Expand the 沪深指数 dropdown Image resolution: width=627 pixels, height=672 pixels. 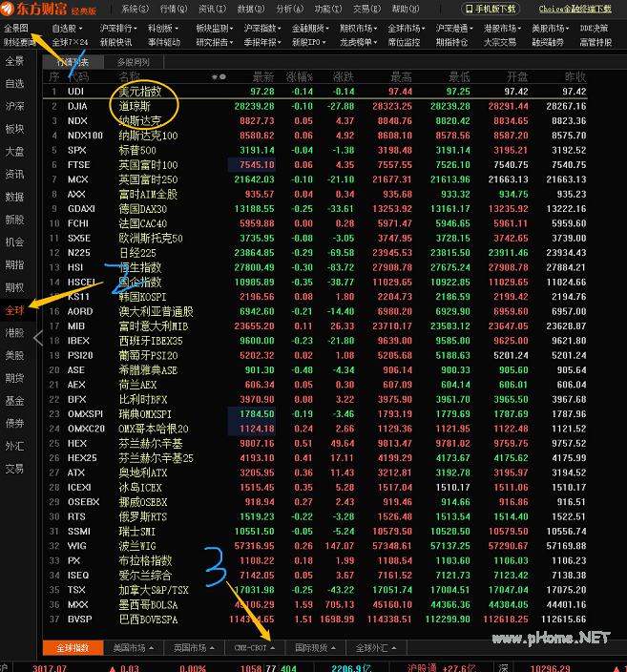(262, 29)
